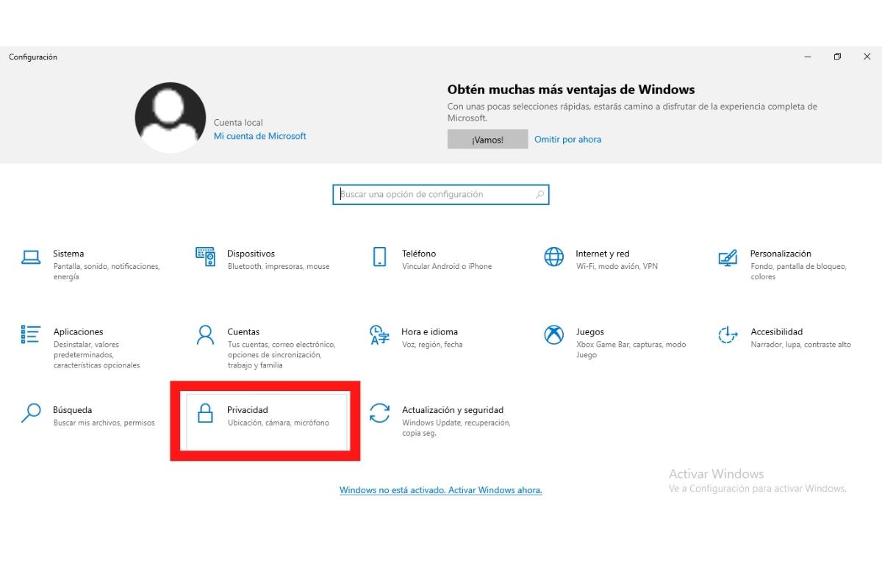The width and height of the screenshot is (882, 588).
Task: Open the Hora e idioma icon
Action: coord(379,335)
